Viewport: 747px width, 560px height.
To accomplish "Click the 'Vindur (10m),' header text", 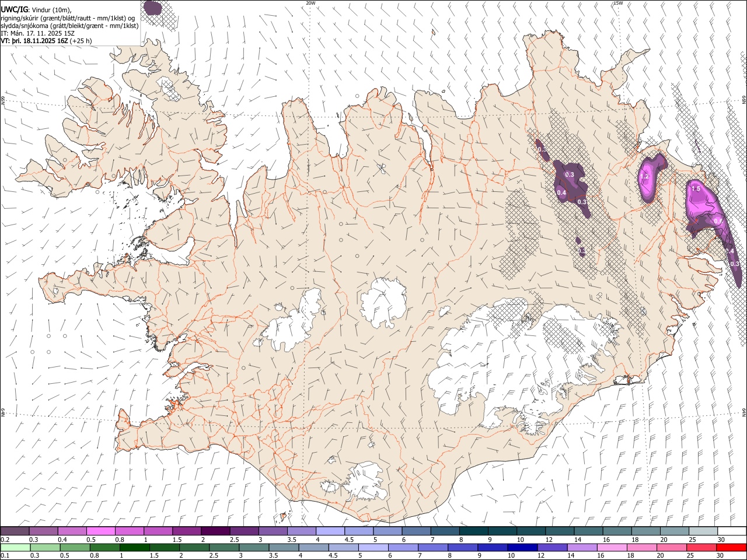I will [x=51, y=10].
